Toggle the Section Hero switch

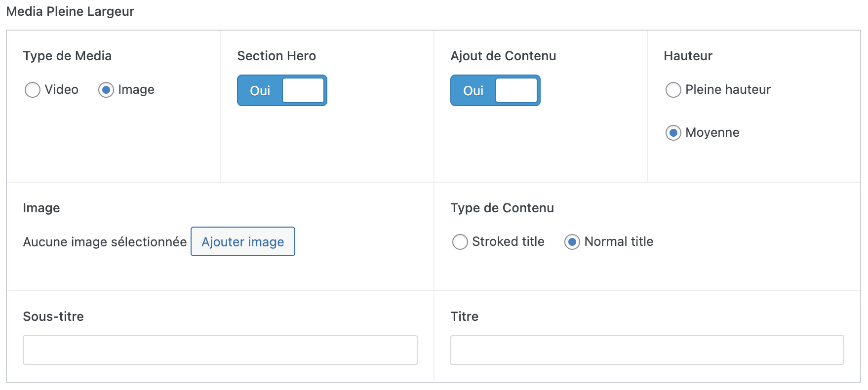click(282, 90)
